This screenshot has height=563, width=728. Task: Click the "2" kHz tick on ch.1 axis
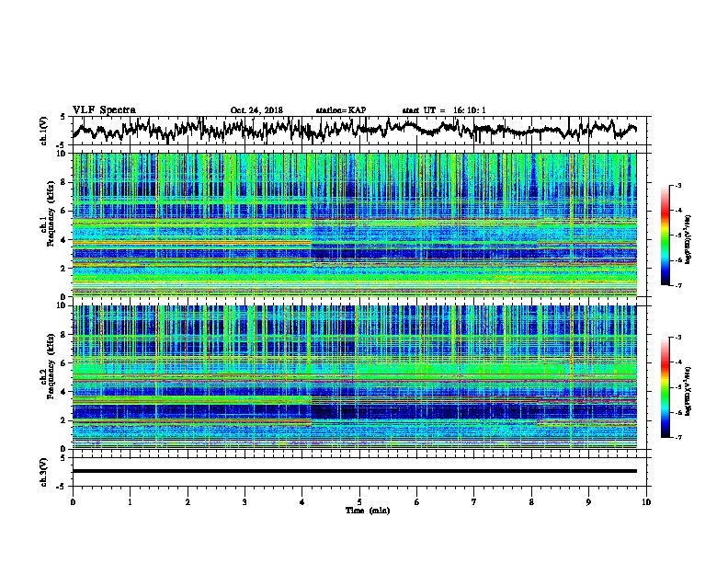(x=64, y=269)
